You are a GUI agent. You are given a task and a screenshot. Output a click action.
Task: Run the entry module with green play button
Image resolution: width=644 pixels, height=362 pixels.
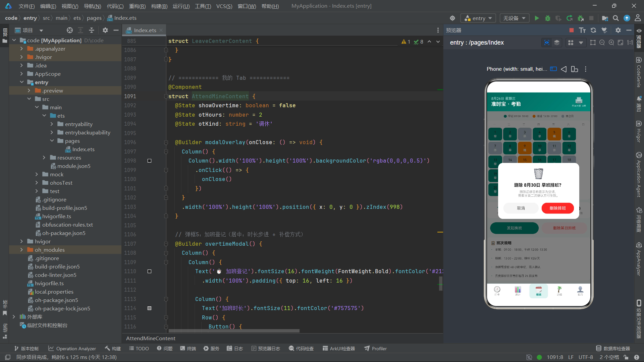537,18
